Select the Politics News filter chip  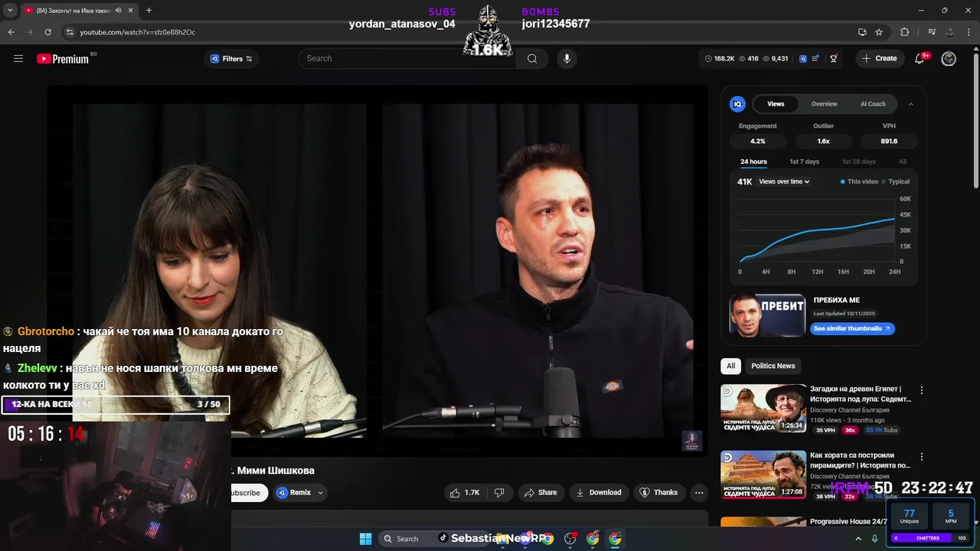[773, 366]
